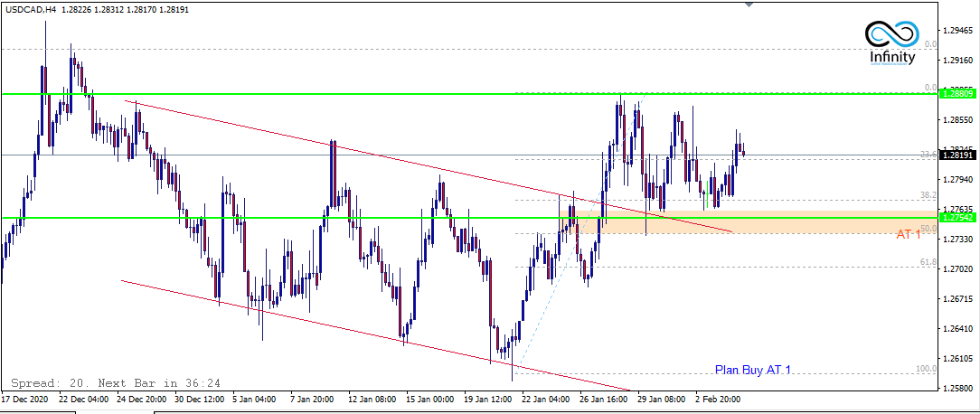Click the 50.0 Fibonacci level label
Viewport: 980px width, 414px height.
click(928, 229)
